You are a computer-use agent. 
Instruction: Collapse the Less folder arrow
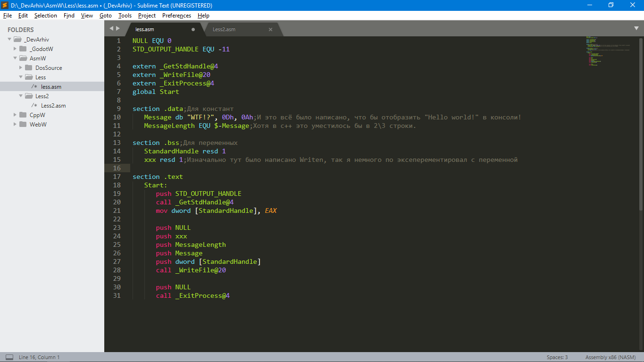pyautogui.click(x=21, y=77)
